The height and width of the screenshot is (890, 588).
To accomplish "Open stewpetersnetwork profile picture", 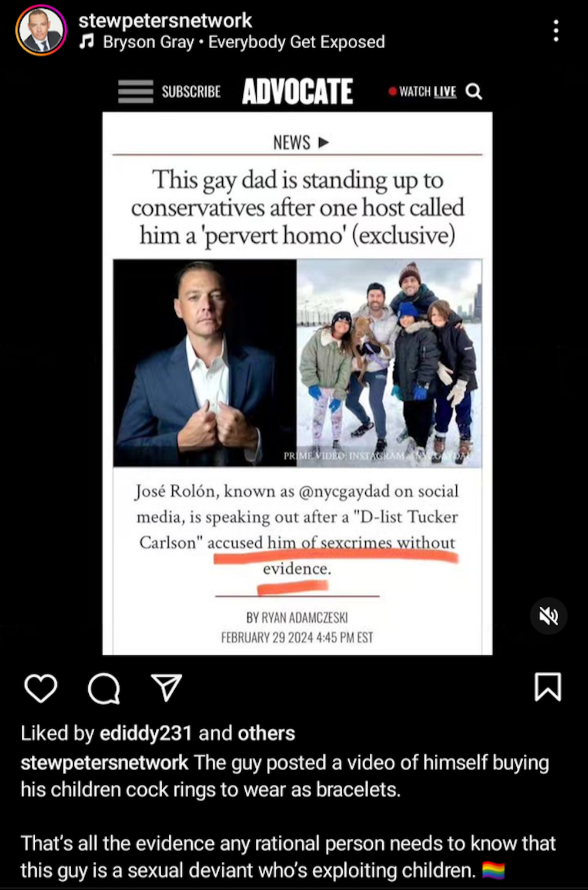I will click(41, 30).
